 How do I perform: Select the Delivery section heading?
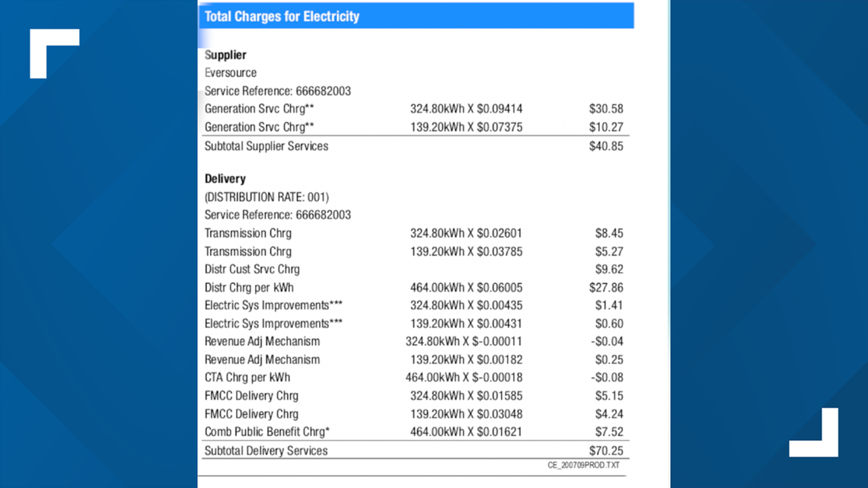click(225, 179)
